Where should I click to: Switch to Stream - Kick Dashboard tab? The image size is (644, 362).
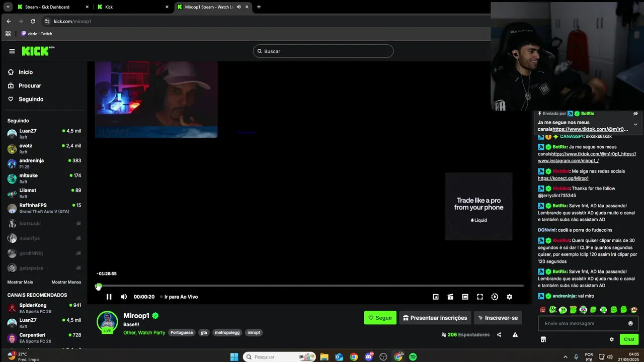52,7
